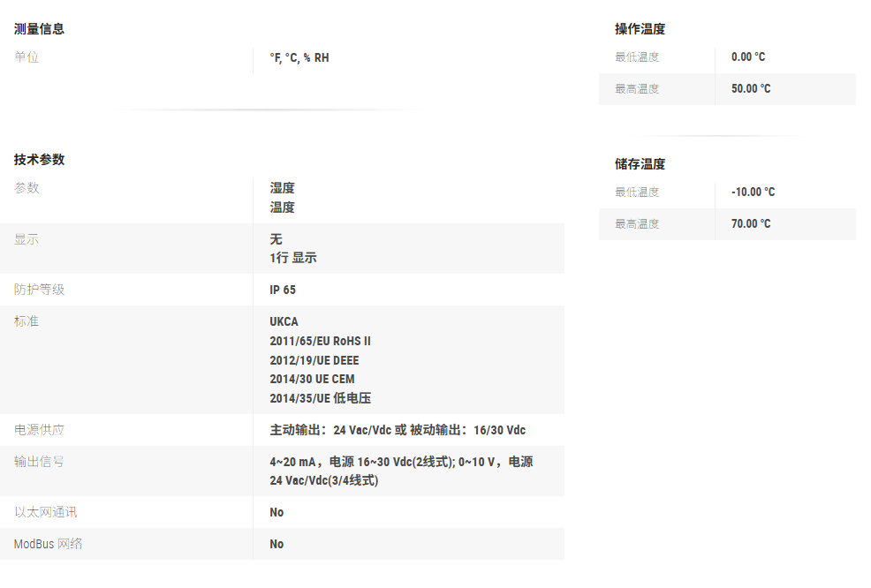
Task: Click the 测量信息 section heading
Action: pyautogui.click(x=39, y=29)
